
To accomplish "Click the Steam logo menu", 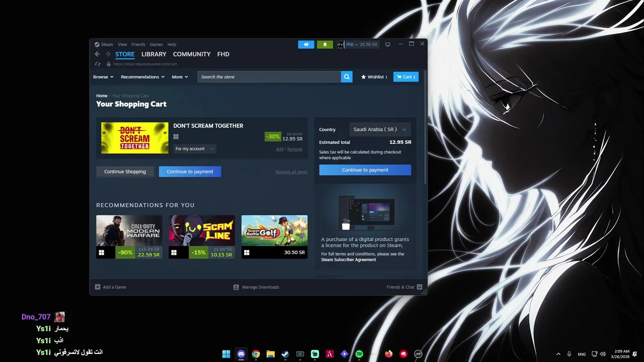I will [x=97, y=44].
